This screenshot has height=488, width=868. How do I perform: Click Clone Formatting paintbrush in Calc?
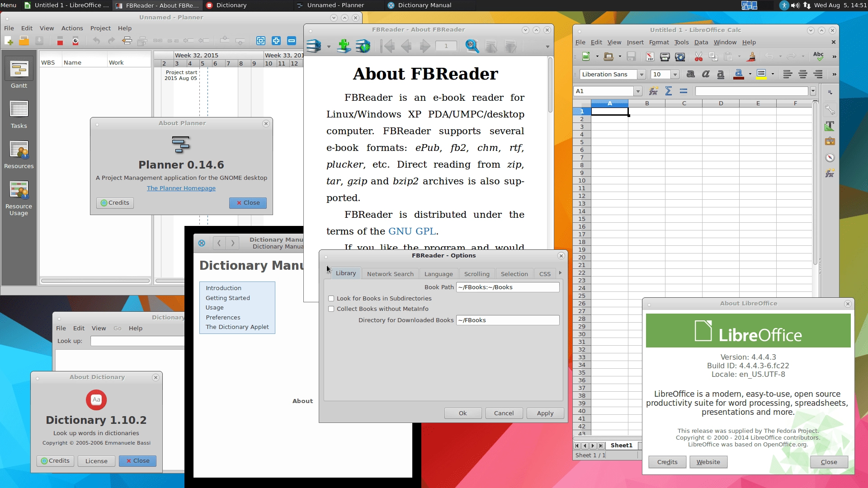click(751, 57)
